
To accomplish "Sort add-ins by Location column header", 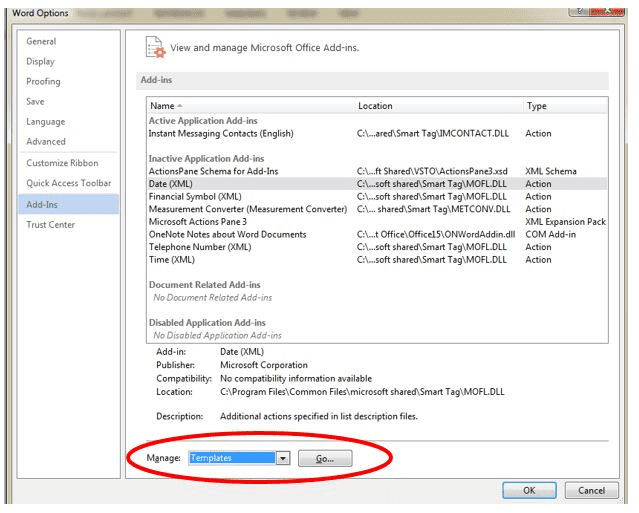I will (375, 106).
